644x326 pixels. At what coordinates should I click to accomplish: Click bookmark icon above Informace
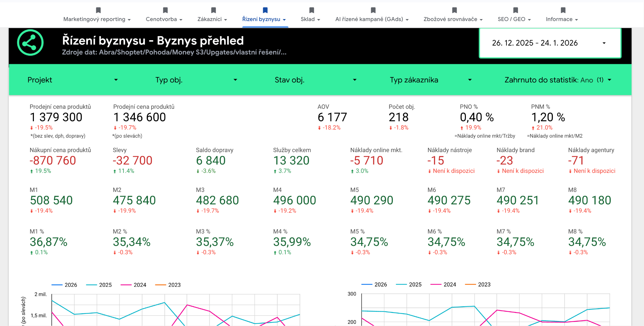tap(563, 10)
